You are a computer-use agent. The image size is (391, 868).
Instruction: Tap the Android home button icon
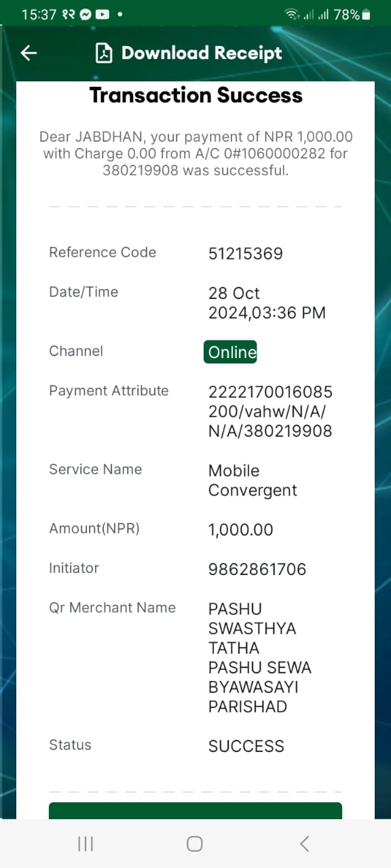pyautogui.click(x=195, y=844)
